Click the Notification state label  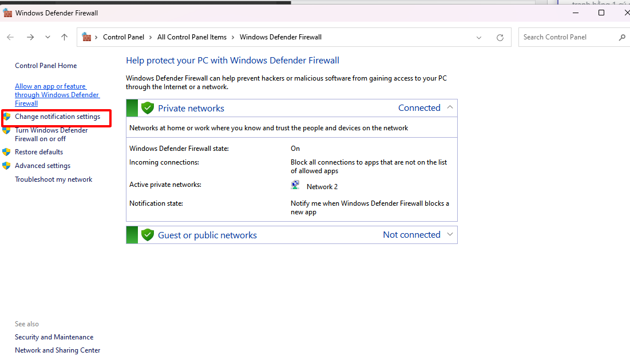156,203
